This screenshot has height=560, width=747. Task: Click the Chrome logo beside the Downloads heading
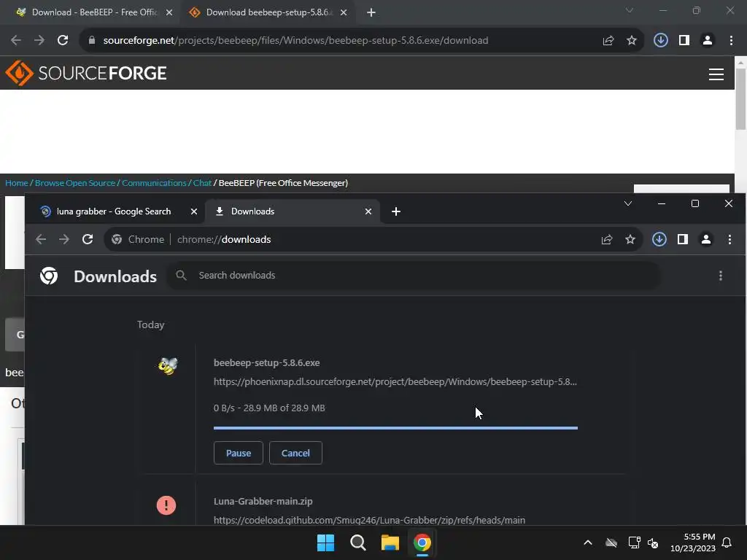tap(49, 276)
